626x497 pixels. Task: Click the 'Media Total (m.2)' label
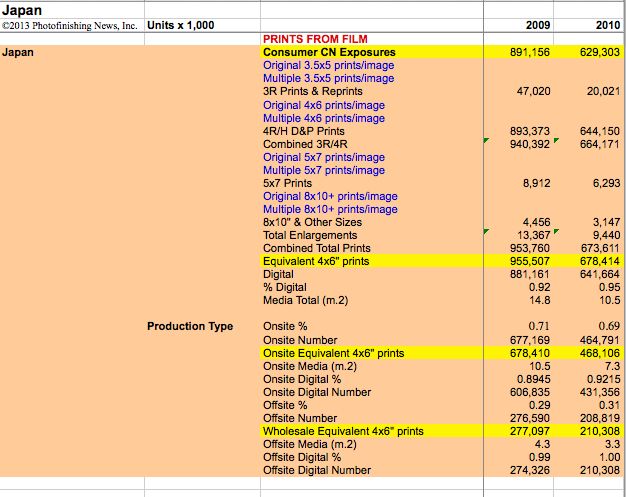[x=305, y=300]
